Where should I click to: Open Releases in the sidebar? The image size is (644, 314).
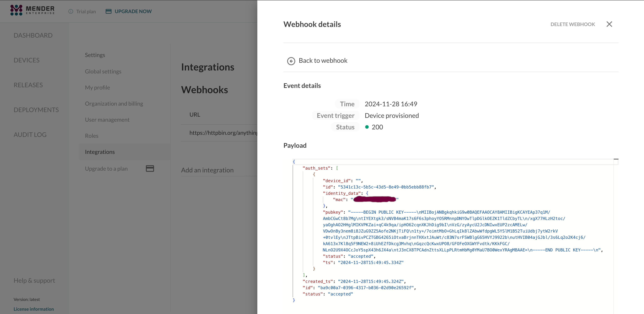(x=28, y=85)
